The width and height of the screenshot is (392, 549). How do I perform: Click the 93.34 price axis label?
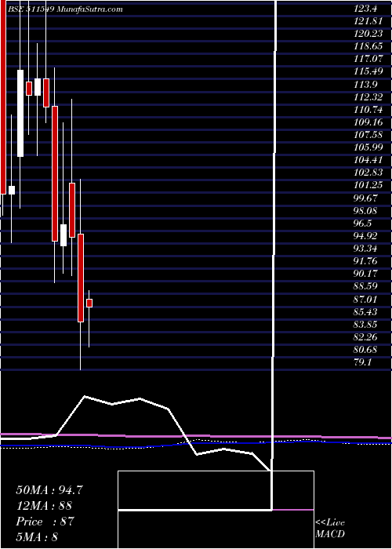(x=366, y=249)
